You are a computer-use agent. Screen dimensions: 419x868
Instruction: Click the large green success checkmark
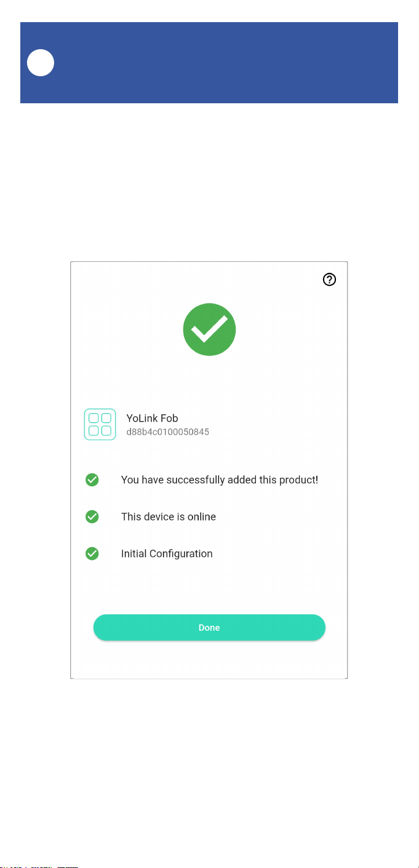(209, 329)
